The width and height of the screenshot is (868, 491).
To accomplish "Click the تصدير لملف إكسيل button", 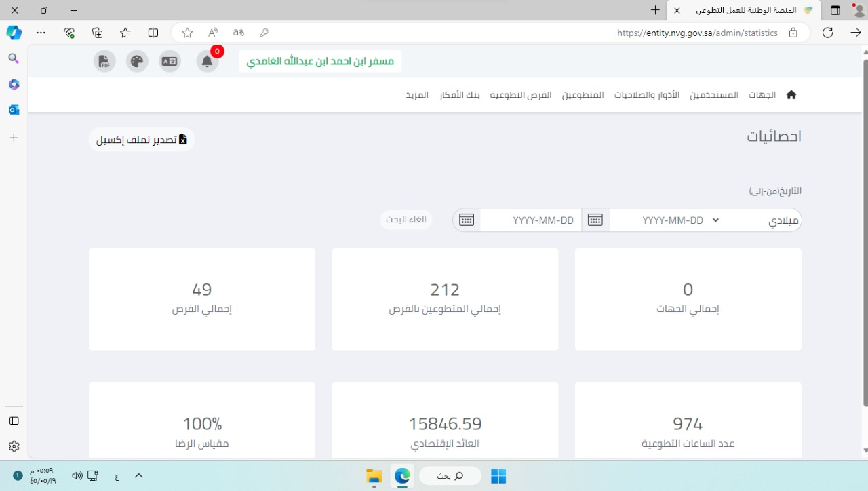I will click(142, 140).
